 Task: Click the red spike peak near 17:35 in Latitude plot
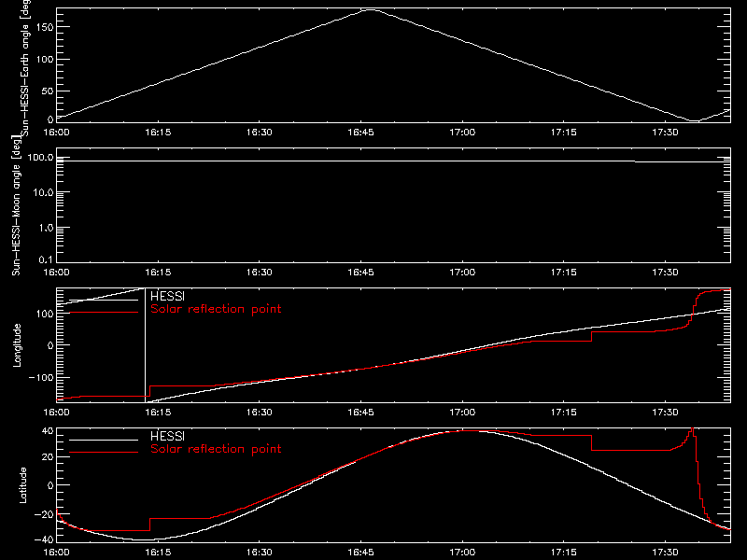(692, 429)
